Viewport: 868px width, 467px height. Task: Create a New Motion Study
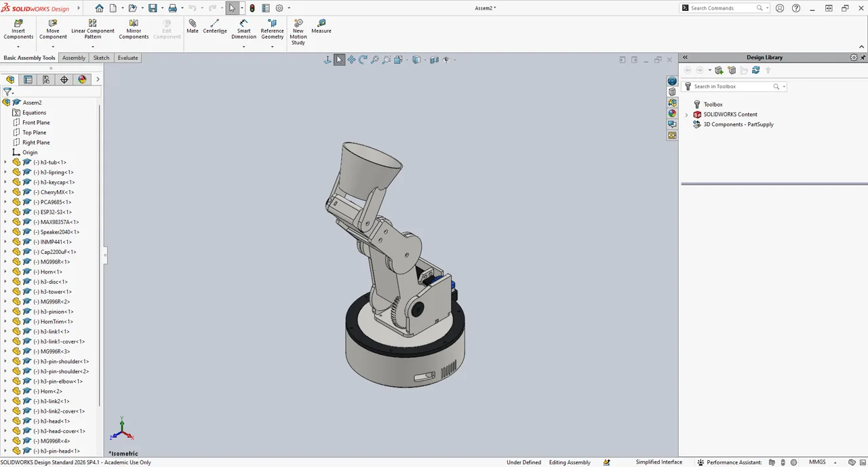click(298, 32)
